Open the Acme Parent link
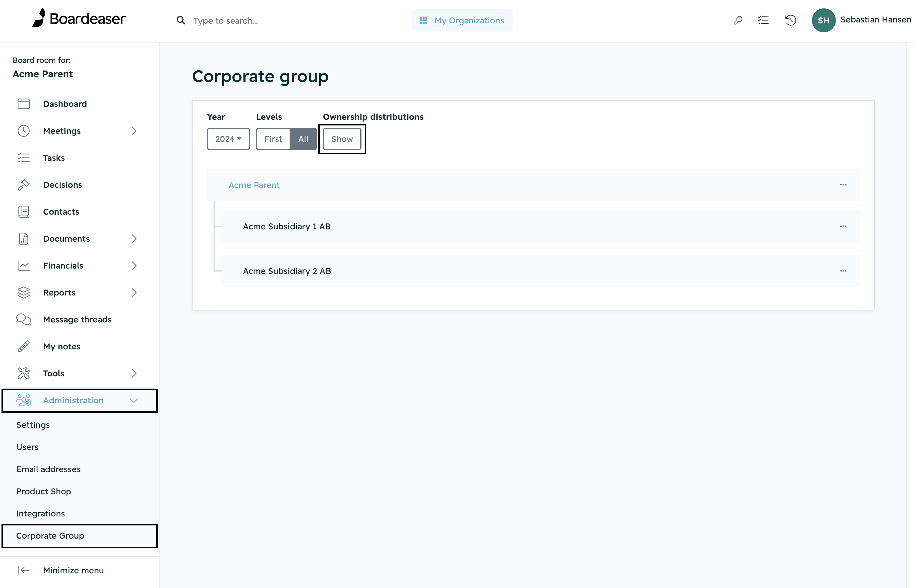914x588 pixels. pyautogui.click(x=254, y=185)
